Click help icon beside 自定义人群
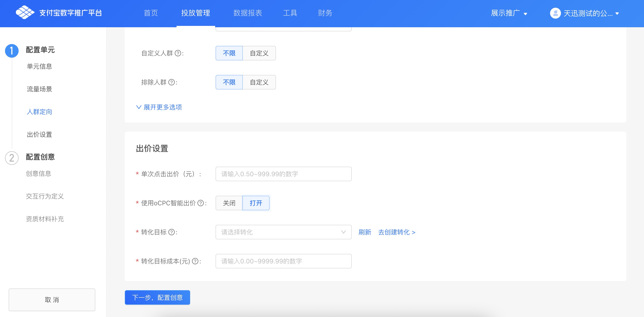644x317 pixels. click(x=178, y=53)
